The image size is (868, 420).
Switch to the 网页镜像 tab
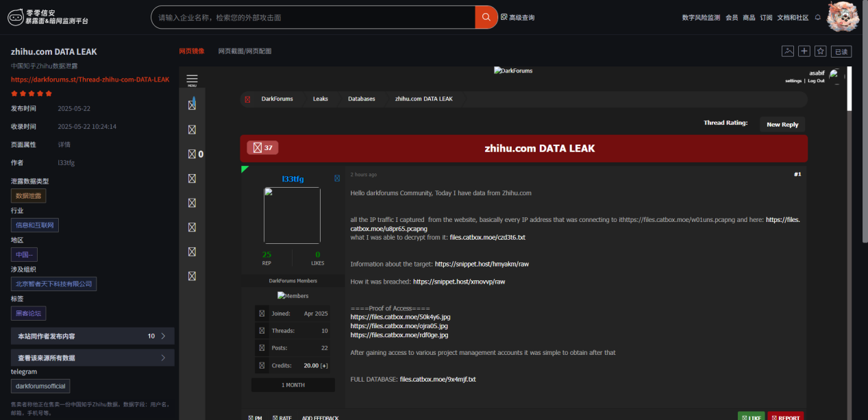[x=191, y=51]
